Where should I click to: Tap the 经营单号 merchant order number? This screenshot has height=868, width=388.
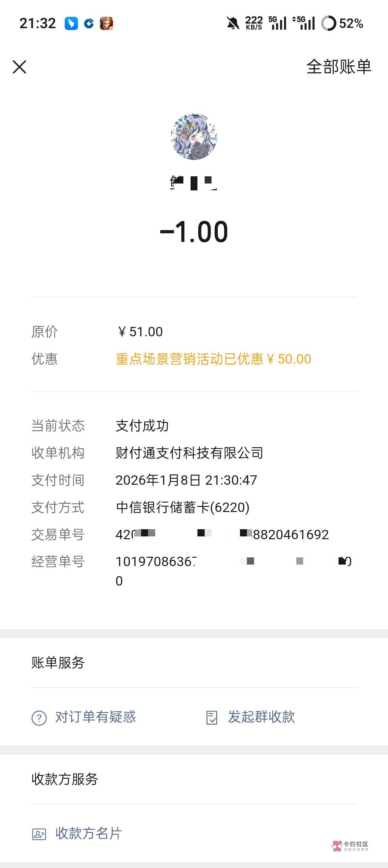[x=233, y=562]
